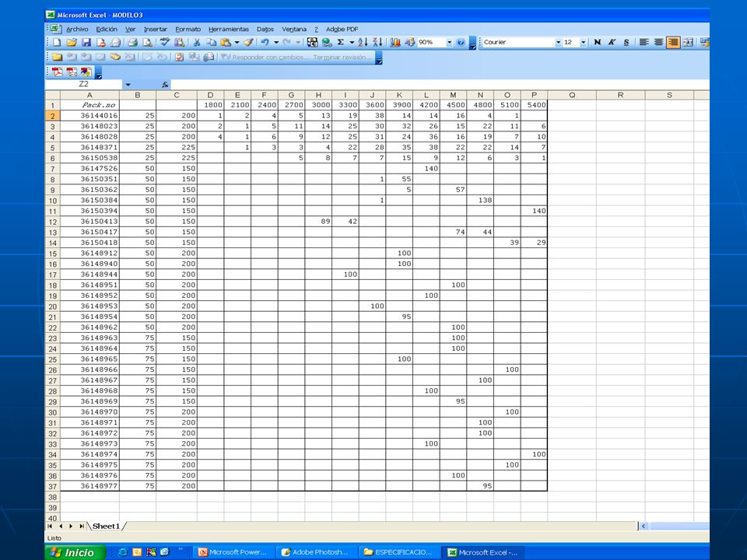Select cell A1 with Pack.no
Image resolution: width=747 pixels, height=560 pixels.
coord(89,105)
